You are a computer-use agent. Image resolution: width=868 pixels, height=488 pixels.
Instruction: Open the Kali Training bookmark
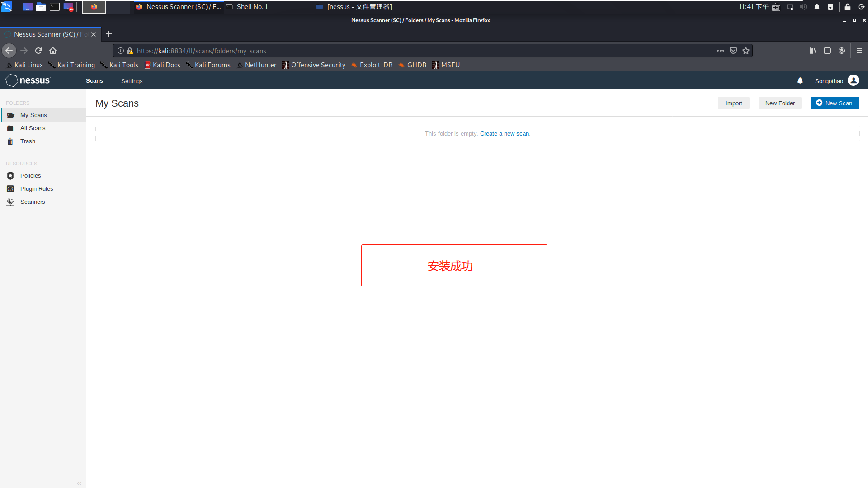point(72,65)
